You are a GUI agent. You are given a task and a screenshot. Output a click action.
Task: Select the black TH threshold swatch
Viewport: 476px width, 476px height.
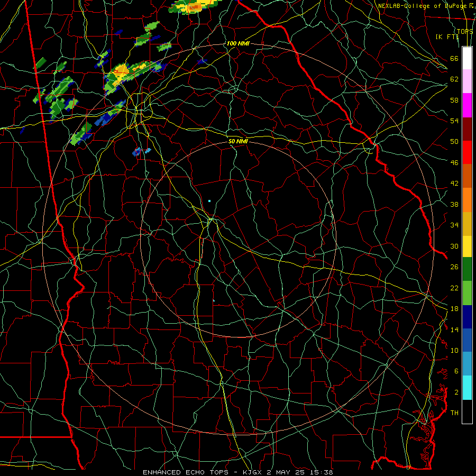[467, 411]
